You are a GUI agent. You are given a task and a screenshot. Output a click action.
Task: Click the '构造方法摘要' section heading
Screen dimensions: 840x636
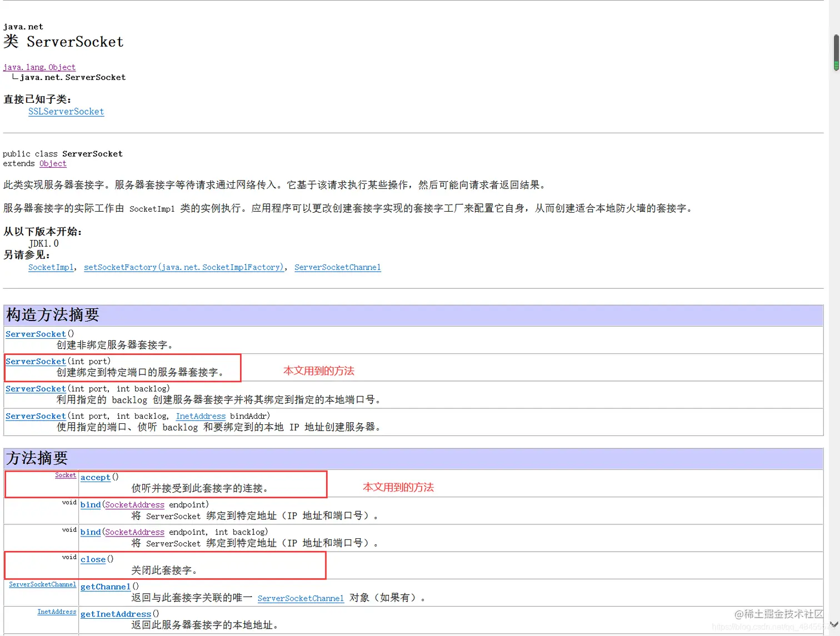(x=53, y=315)
